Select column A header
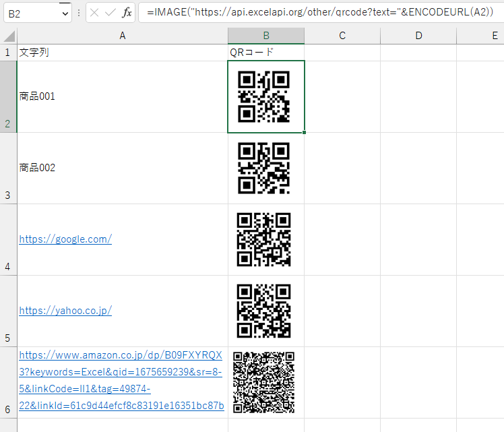 122,36
